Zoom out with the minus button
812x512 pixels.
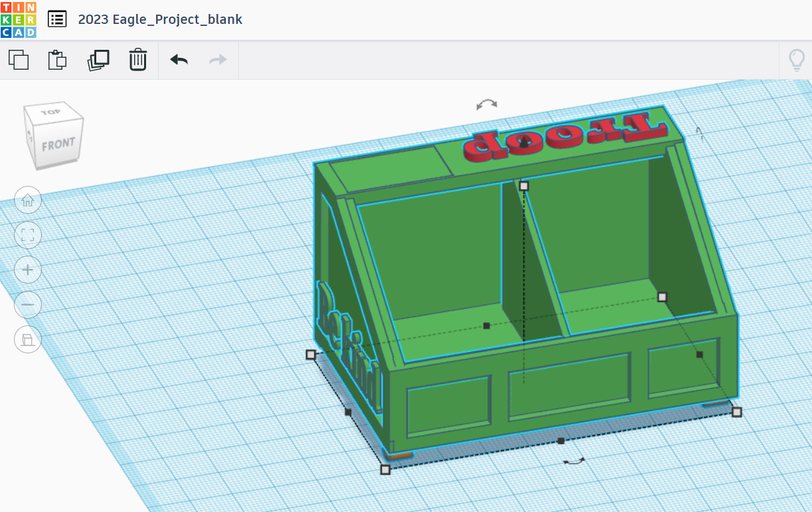point(28,305)
